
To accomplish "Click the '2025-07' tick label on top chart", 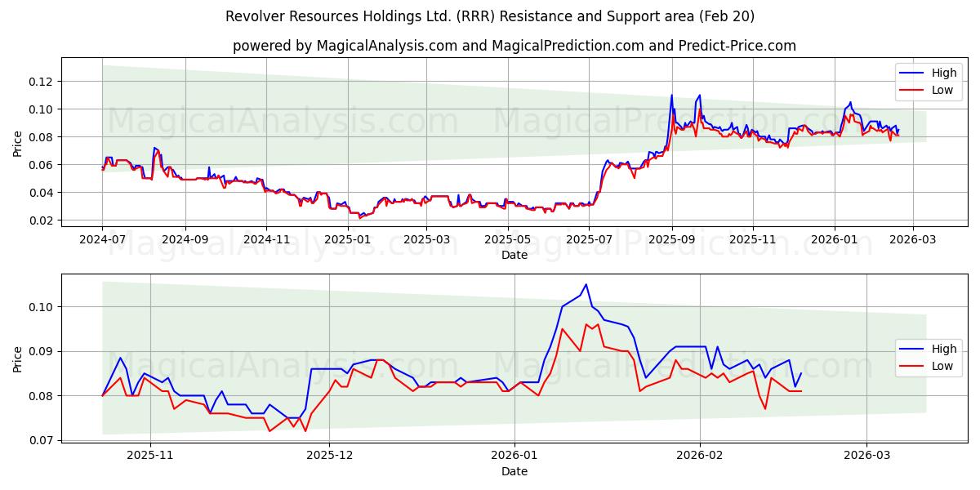I will tap(590, 240).
